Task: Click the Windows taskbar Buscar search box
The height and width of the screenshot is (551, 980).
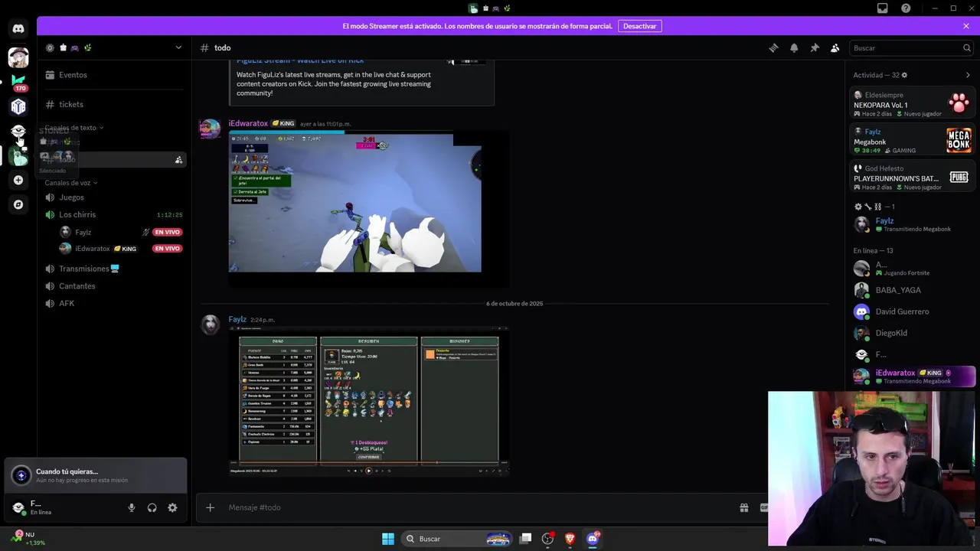Action: tap(456, 539)
